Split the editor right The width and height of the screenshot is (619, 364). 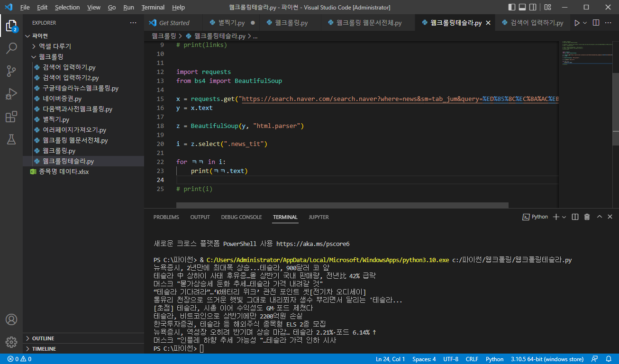pos(596,23)
